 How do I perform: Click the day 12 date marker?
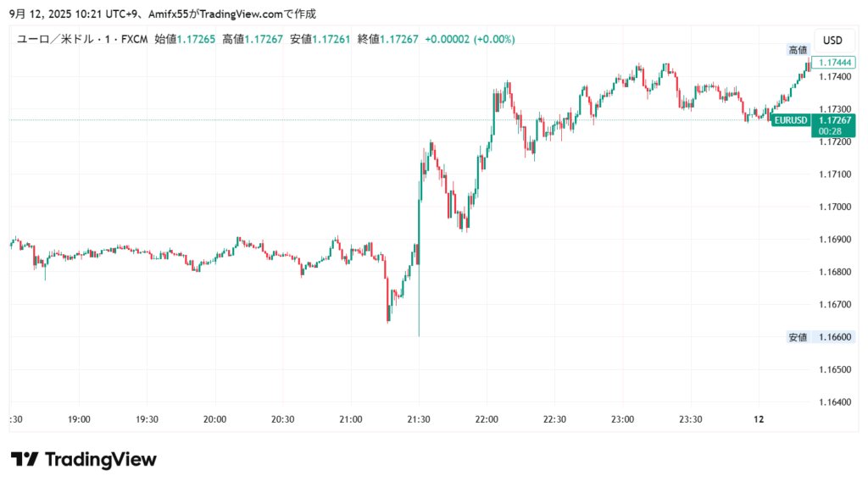point(759,419)
